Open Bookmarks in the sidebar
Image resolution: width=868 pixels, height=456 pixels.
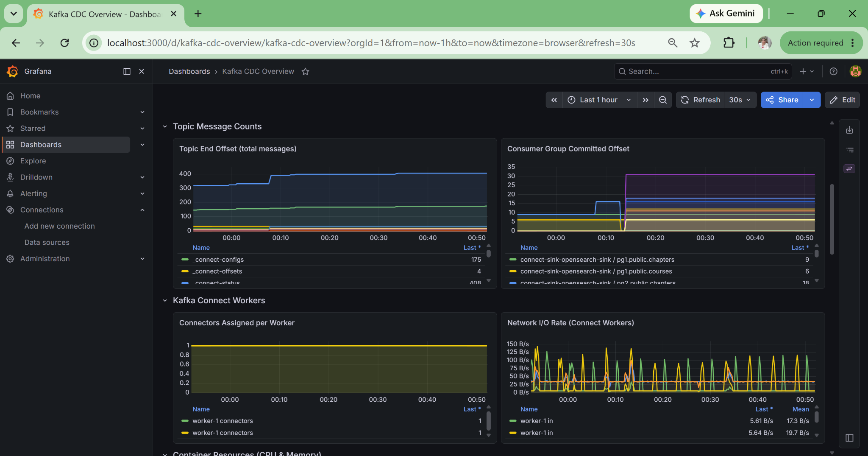click(x=39, y=112)
